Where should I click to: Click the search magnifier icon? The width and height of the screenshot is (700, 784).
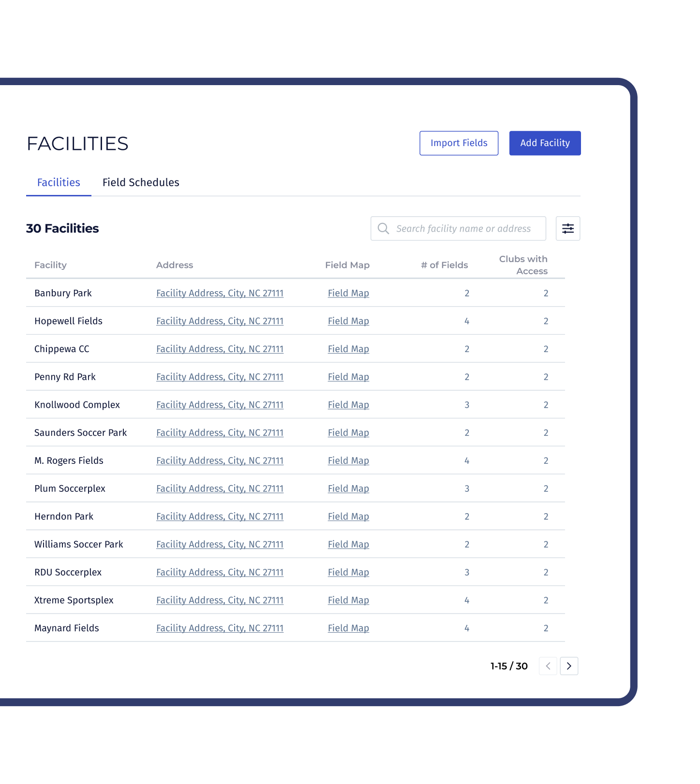tap(383, 228)
